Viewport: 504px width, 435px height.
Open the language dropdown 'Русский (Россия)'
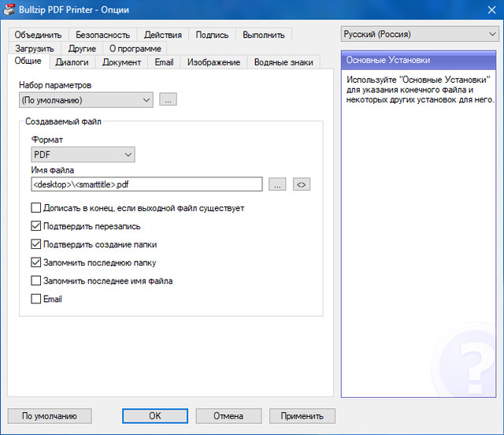click(419, 34)
